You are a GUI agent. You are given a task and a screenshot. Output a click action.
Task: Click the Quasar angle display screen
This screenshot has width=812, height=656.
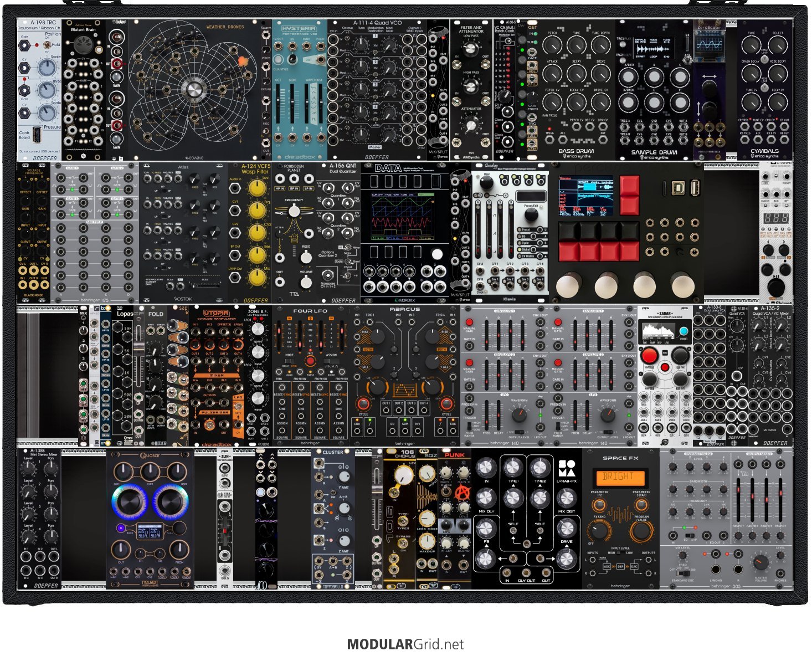[x=150, y=531]
